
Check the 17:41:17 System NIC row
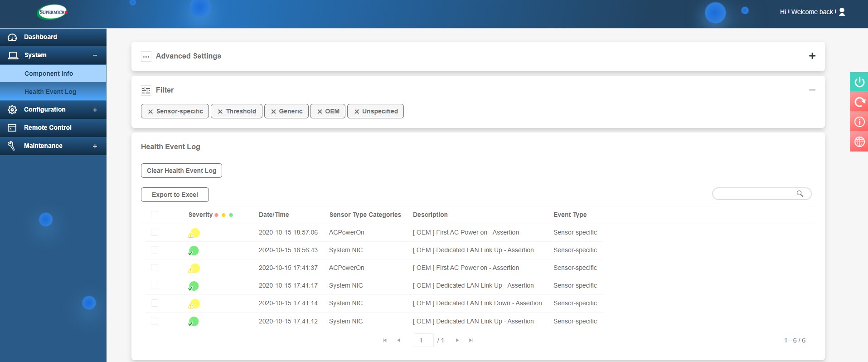coord(155,285)
